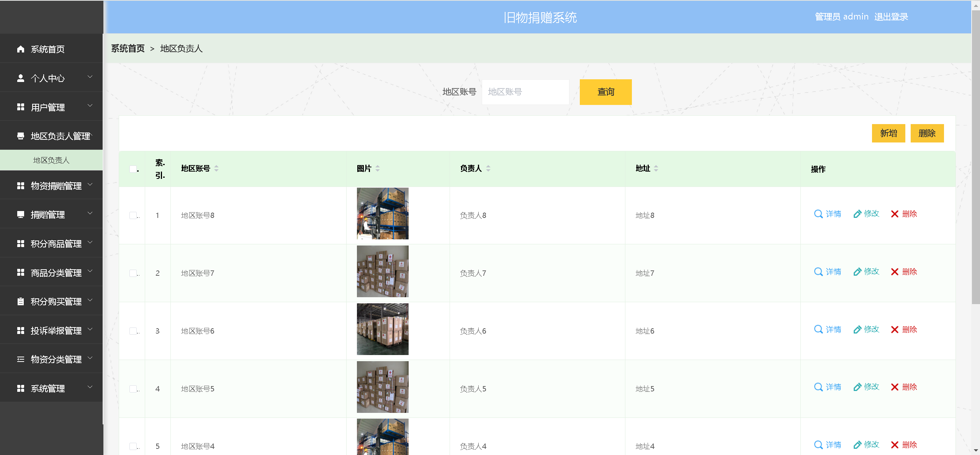Image resolution: width=980 pixels, height=455 pixels.
Task: Sort table by the 地区账号 column
Action: pos(216,168)
